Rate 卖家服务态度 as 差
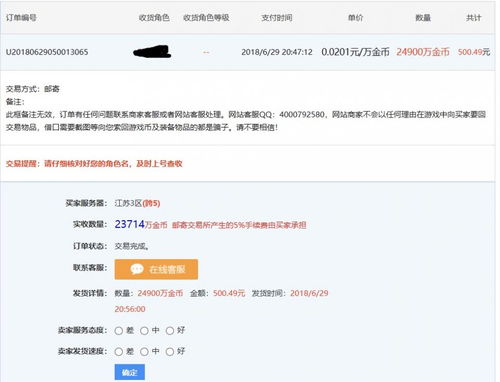500x382 pixels. [x=119, y=331]
